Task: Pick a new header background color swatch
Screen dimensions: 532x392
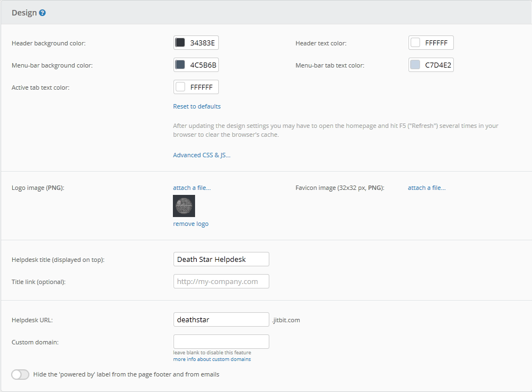Action: (180, 42)
